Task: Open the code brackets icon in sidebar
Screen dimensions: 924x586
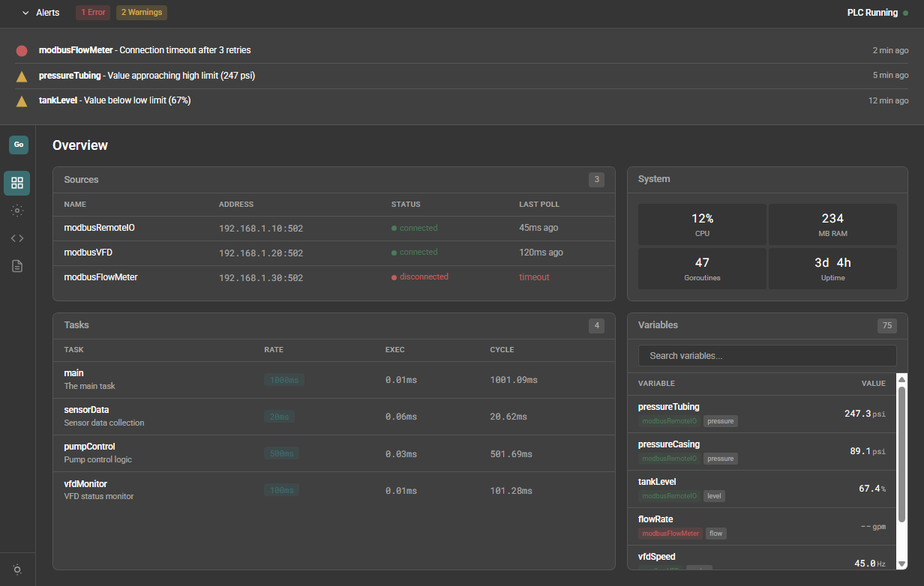Action: point(17,238)
